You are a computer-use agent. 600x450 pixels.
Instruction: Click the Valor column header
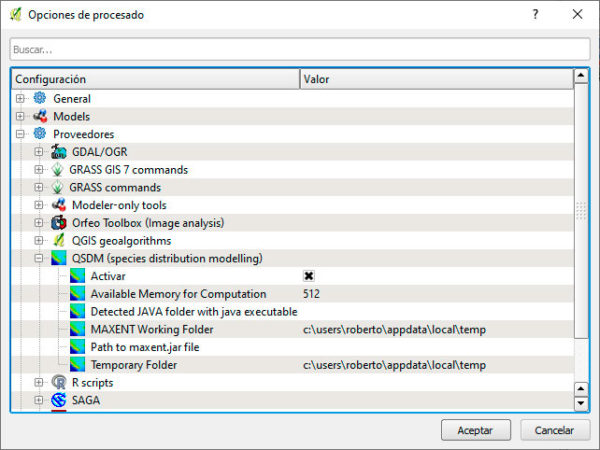[x=437, y=79]
